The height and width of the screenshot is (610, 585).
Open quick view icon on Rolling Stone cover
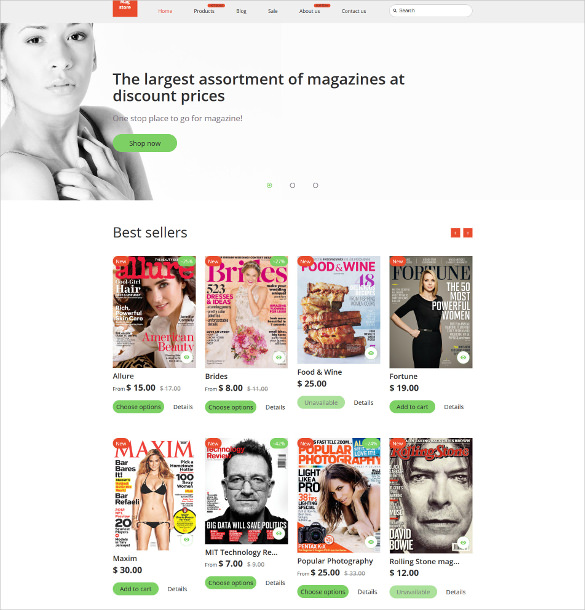pyautogui.click(x=463, y=542)
